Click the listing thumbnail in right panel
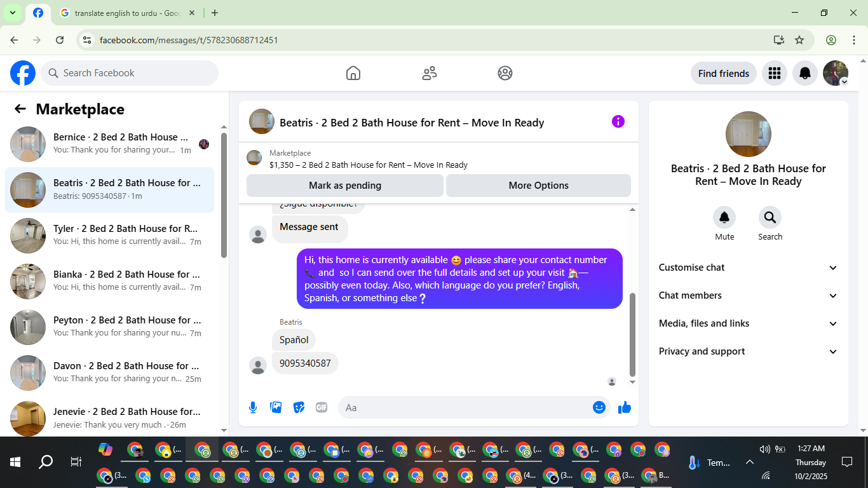The image size is (868, 488). click(x=749, y=134)
